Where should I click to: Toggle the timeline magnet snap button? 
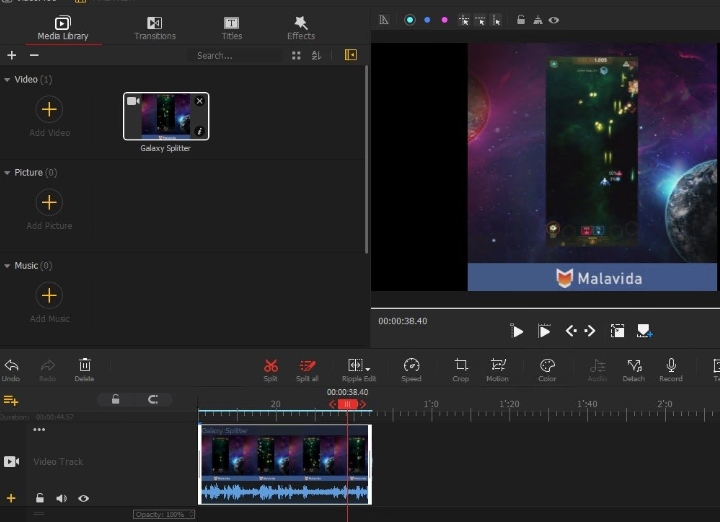click(153, 399)
